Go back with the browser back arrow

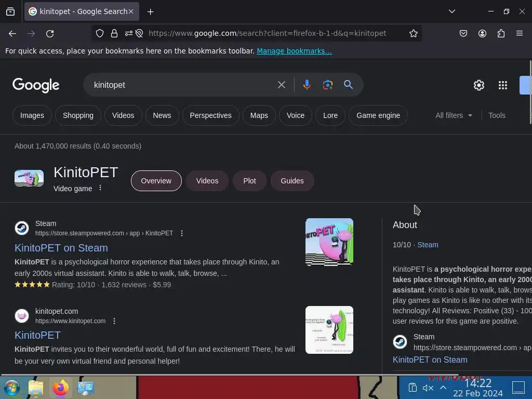pyautogui.click(x=12, y=33)
